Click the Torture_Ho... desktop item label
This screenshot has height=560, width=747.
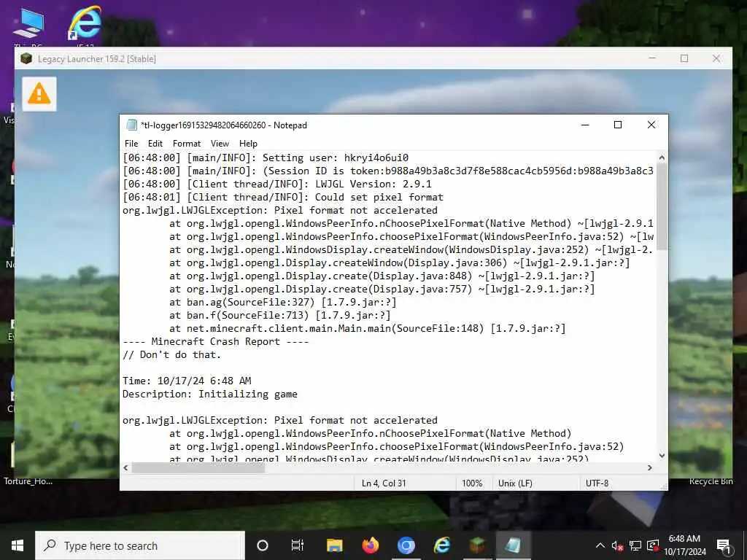[x=28, y=481]
